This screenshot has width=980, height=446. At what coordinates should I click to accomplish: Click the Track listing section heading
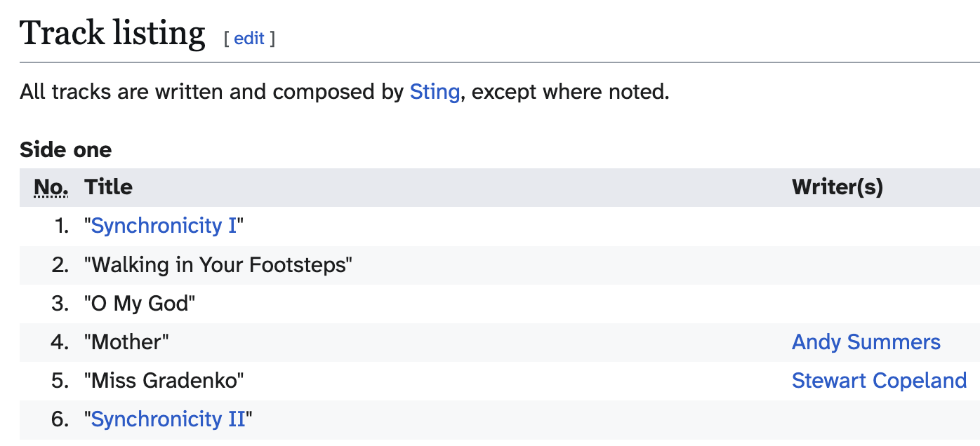(x=112, y=34)
